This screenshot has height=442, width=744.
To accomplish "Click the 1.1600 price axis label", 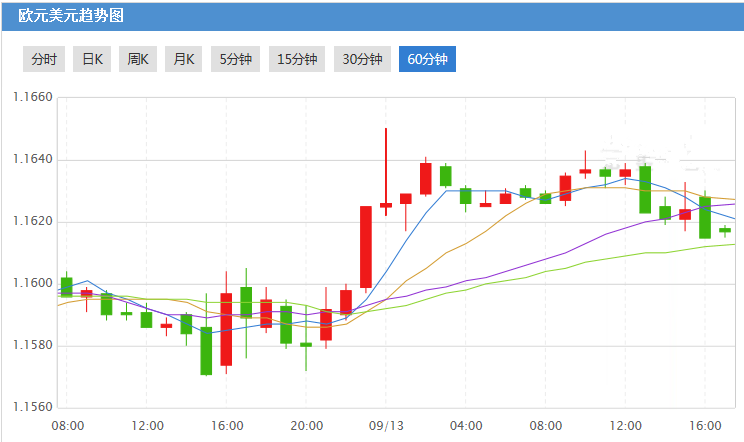I will tap(31, 284).
